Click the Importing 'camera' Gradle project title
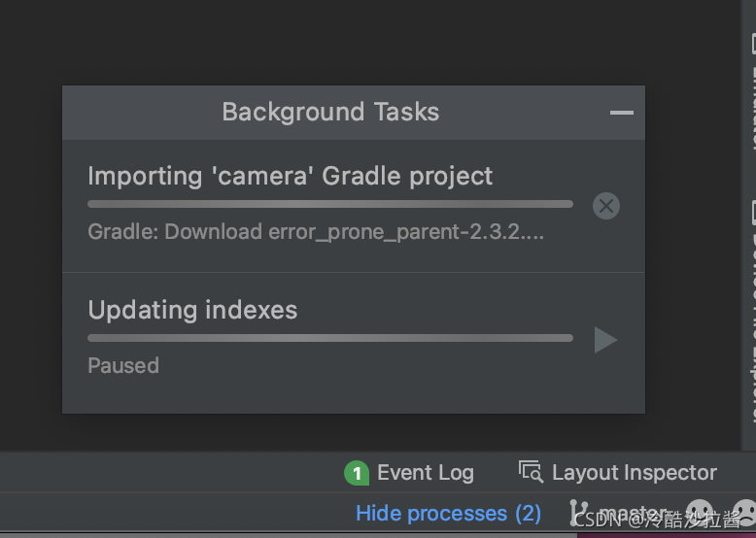The image size is (756, 538). 290,176
